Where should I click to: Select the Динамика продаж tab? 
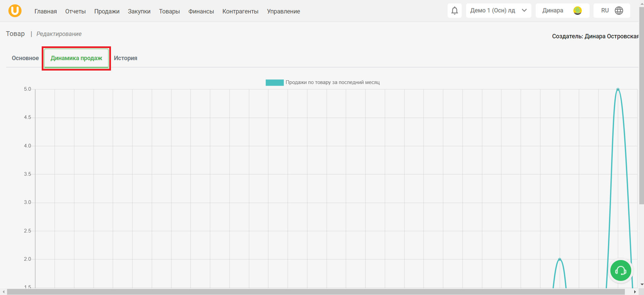point(76,58)
